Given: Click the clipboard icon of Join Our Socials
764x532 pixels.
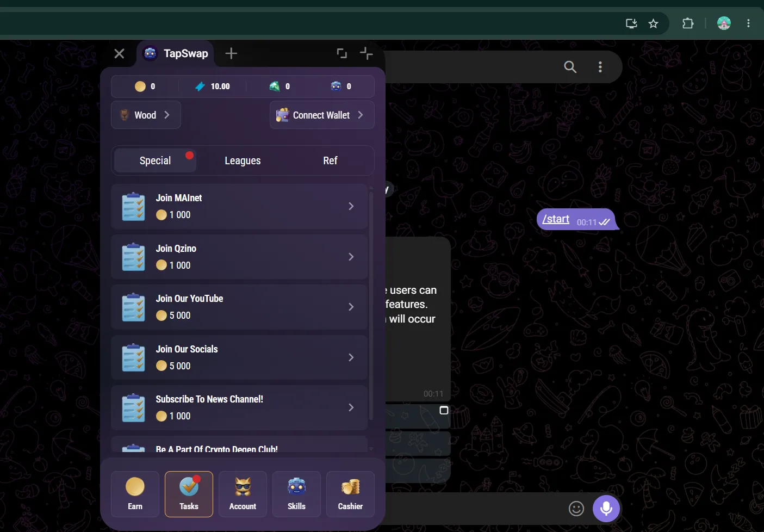Looking at the screenshot, I should pyautogui.click(x=134, y=357).
